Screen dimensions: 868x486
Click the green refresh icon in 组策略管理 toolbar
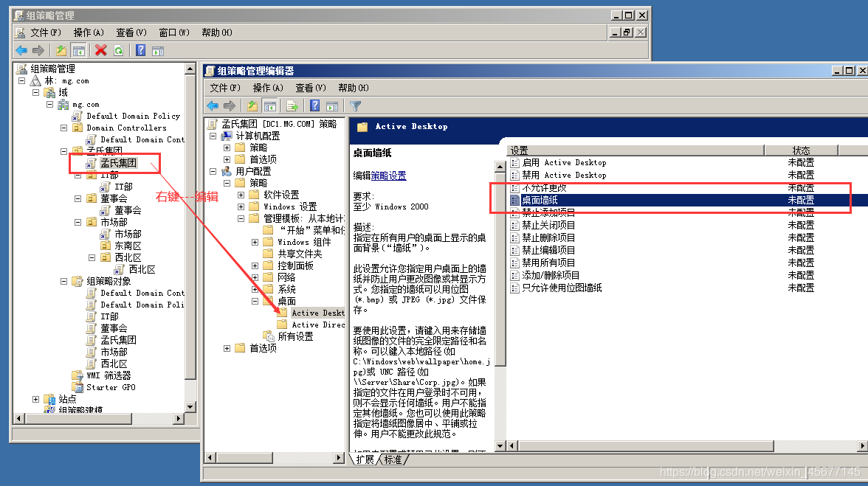[x=118, y=51]
